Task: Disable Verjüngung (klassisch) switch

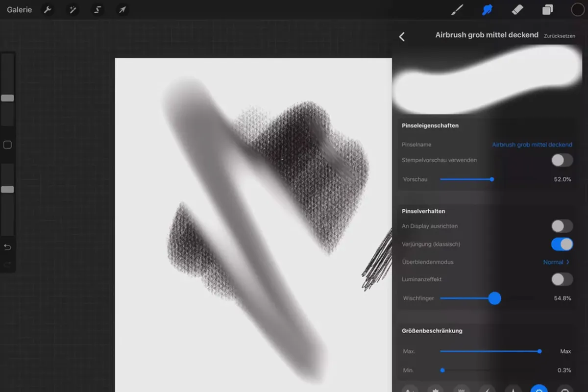Action: pos(562,244)
